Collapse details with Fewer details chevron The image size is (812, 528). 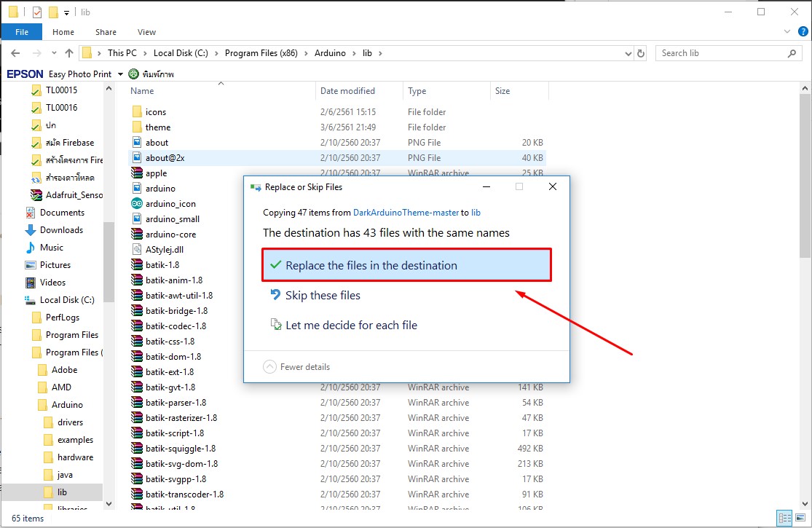270,367
